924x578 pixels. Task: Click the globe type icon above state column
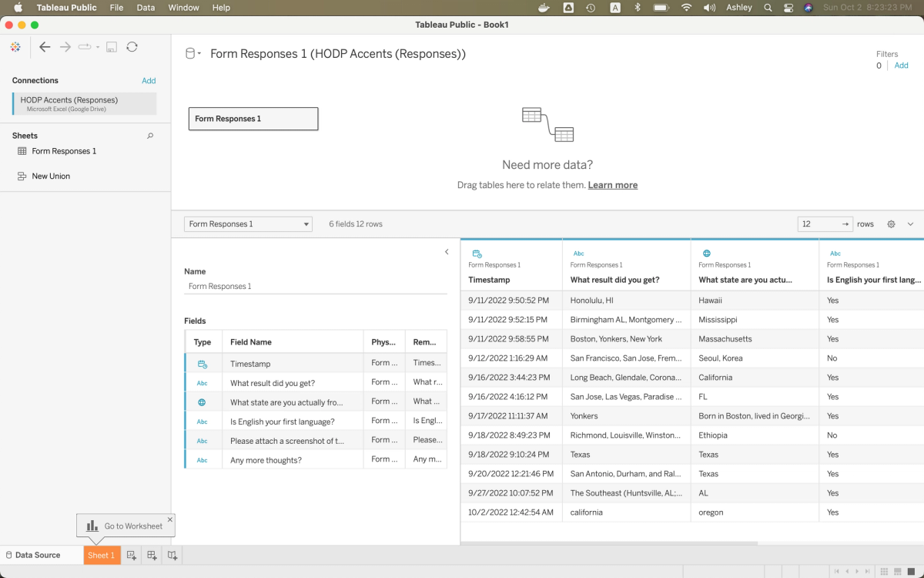[x=706, y=253]
